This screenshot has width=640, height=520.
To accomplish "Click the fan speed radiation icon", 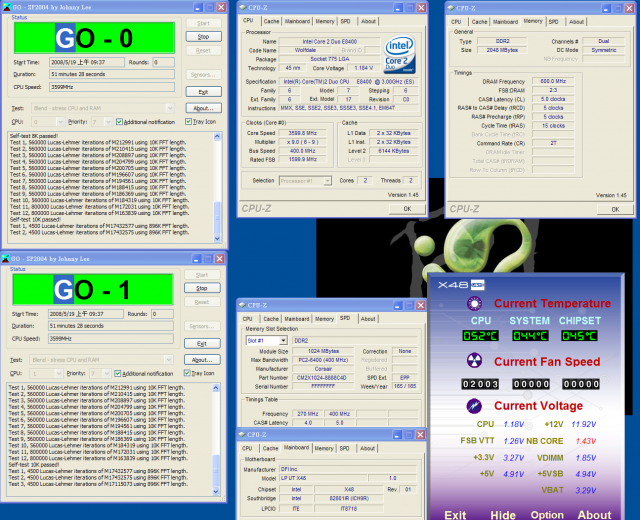I will tap(474, 360).
